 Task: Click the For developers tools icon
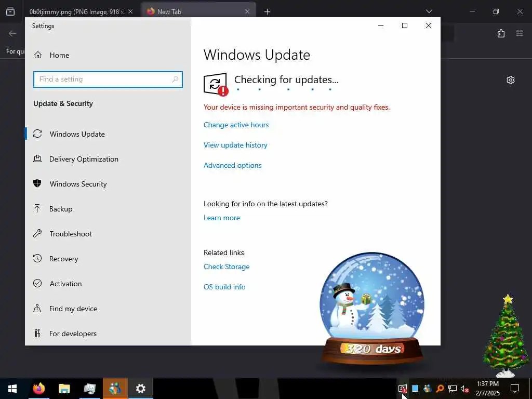[37, 333]
